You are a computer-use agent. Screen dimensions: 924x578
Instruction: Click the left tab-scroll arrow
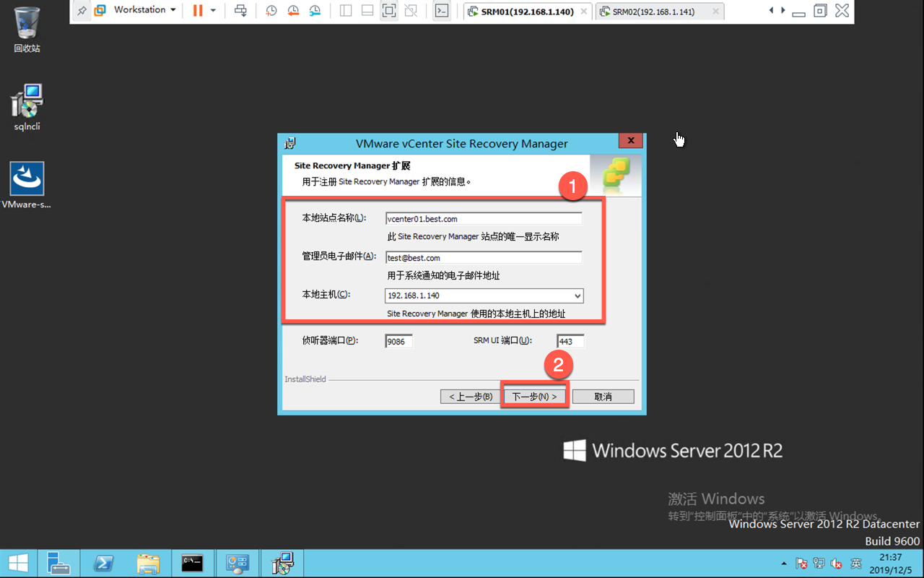[772, 11]
